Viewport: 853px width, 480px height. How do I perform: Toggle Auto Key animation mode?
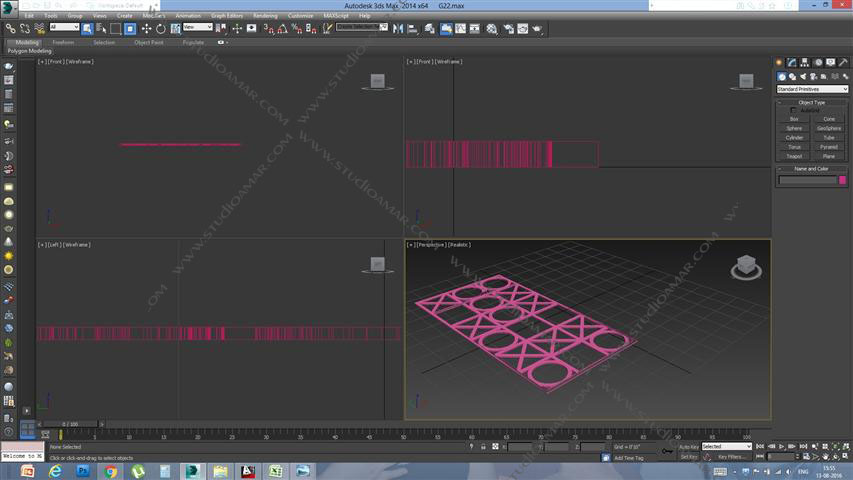688,446
